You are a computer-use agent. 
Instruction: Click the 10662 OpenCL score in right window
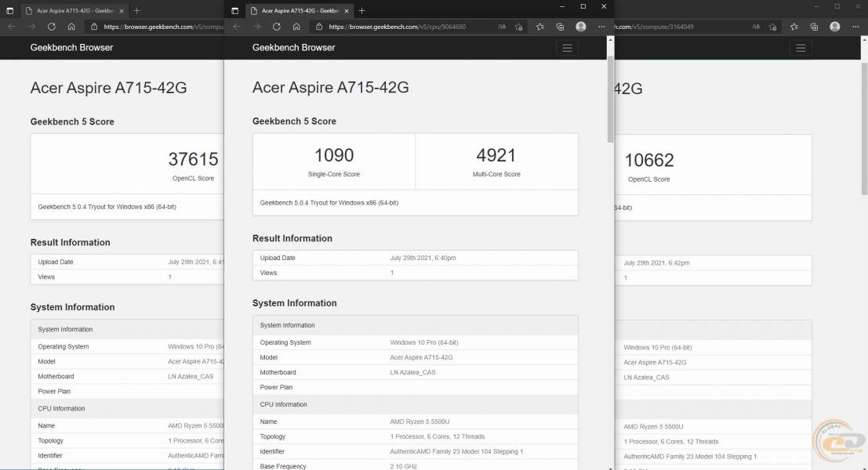coord(648,161)
